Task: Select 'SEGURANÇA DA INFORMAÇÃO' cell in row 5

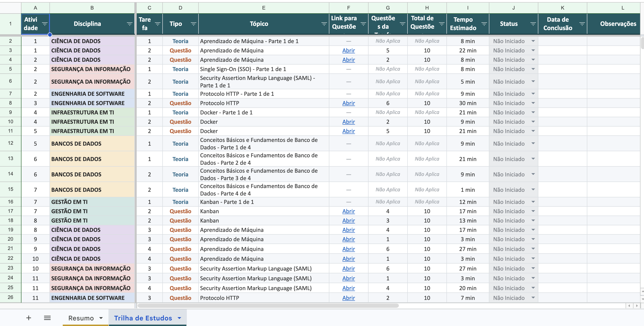Action: click(x=92, y=69)
